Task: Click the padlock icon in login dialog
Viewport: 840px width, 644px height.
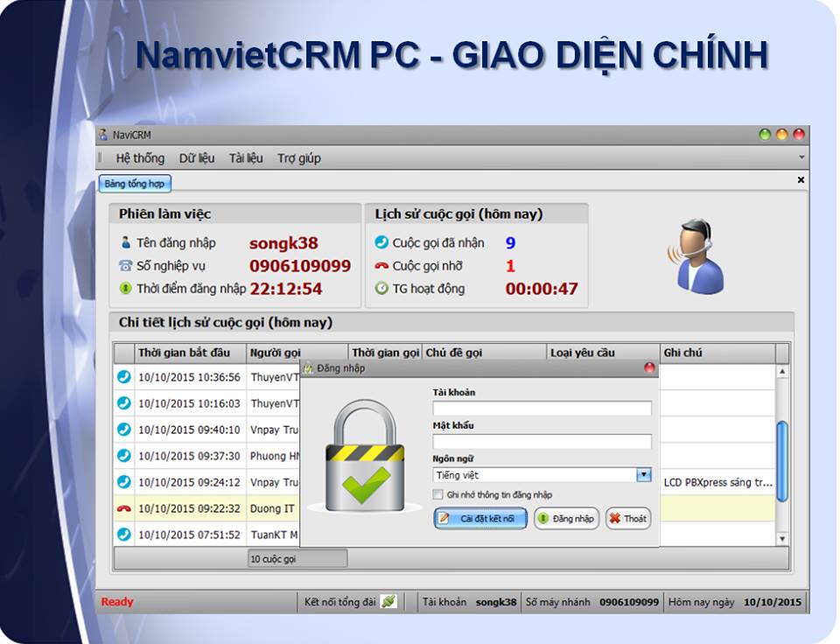Action: 365,457
